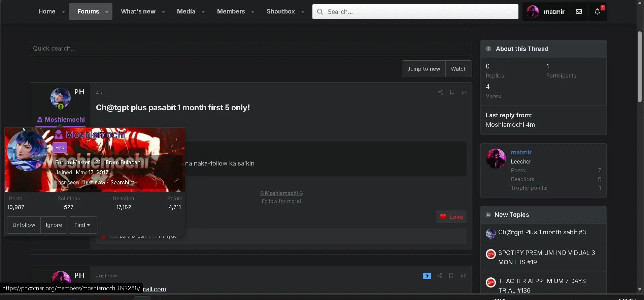Click scrollbar up arrow
Image resolution: width=644 pixels, height=300 pixels.
(x=640, y=3)
